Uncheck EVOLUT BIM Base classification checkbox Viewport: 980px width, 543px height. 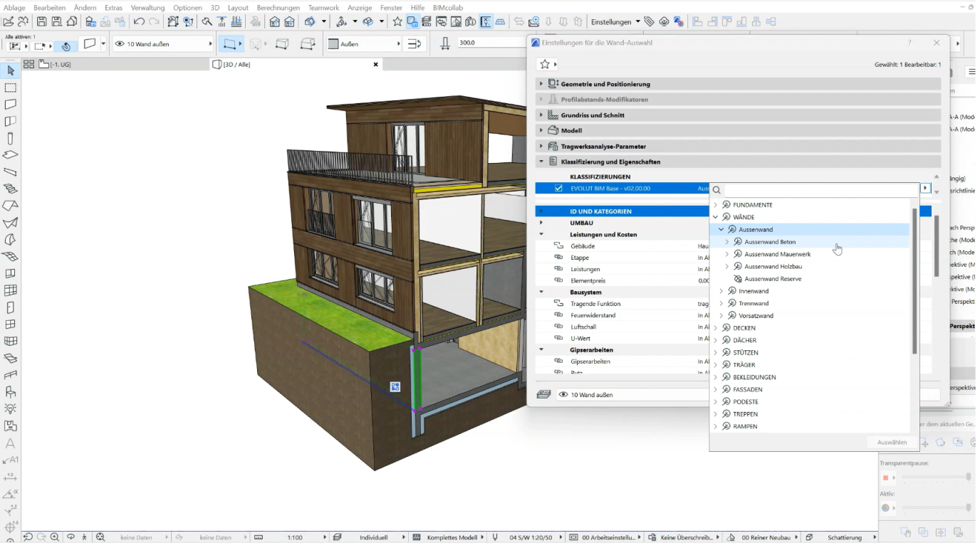click(x=558, y=189)
